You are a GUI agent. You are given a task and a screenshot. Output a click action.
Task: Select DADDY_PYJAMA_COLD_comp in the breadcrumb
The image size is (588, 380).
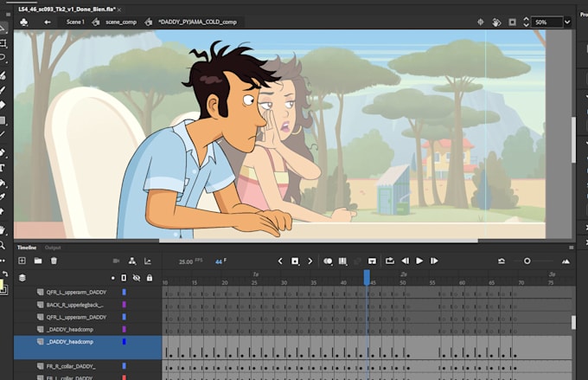[198, 23]
